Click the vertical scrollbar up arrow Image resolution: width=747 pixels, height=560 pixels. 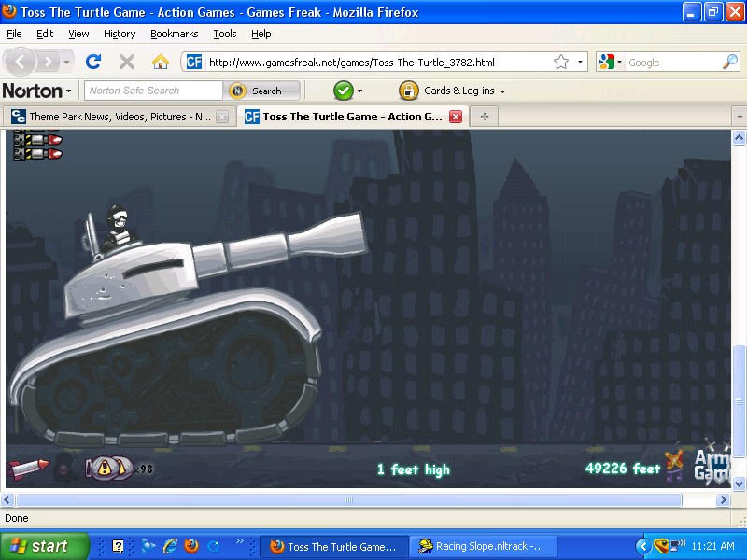click(x=739, y=138)
